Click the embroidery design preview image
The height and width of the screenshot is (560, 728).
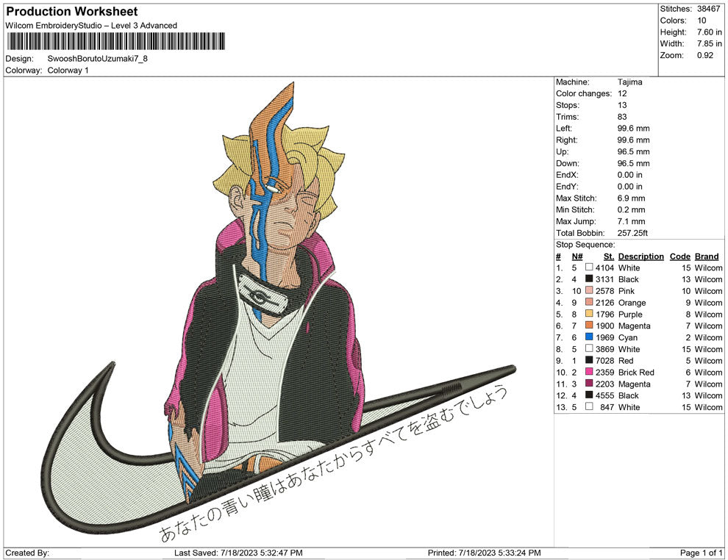click(279, 312)
